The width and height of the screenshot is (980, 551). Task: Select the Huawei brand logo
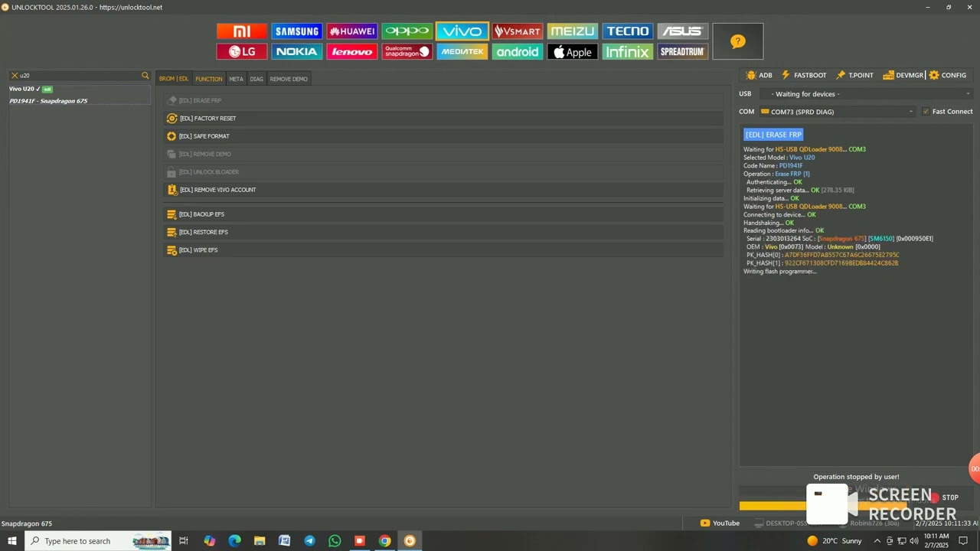(352, 31)
